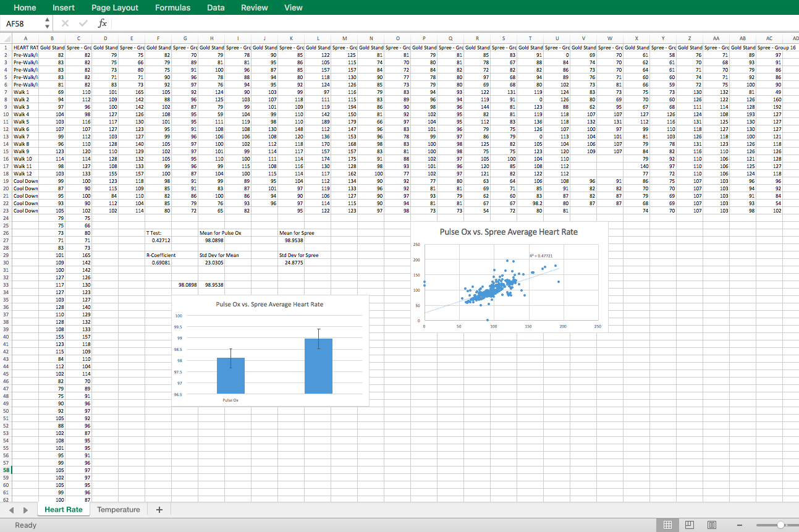This screenshot has height=532, width=799.
Task: Select the Heart Rate sheet tab
Action: (63, 510)
